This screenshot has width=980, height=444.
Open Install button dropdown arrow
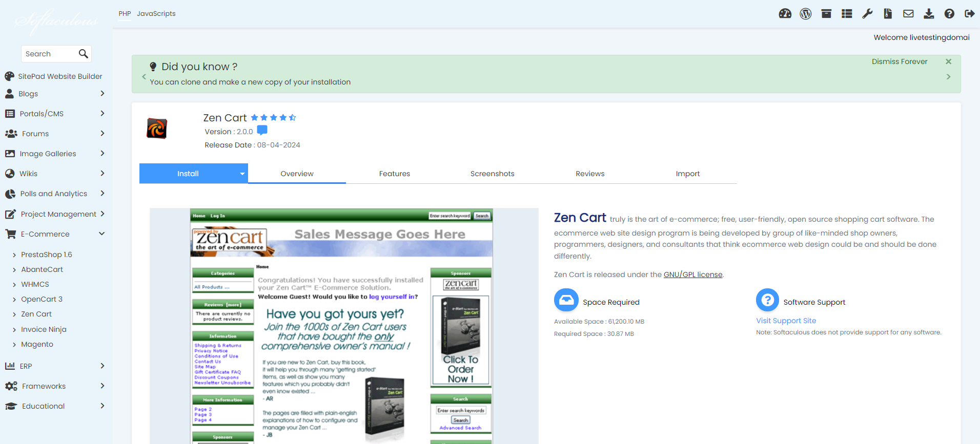(x=242, y=174)
